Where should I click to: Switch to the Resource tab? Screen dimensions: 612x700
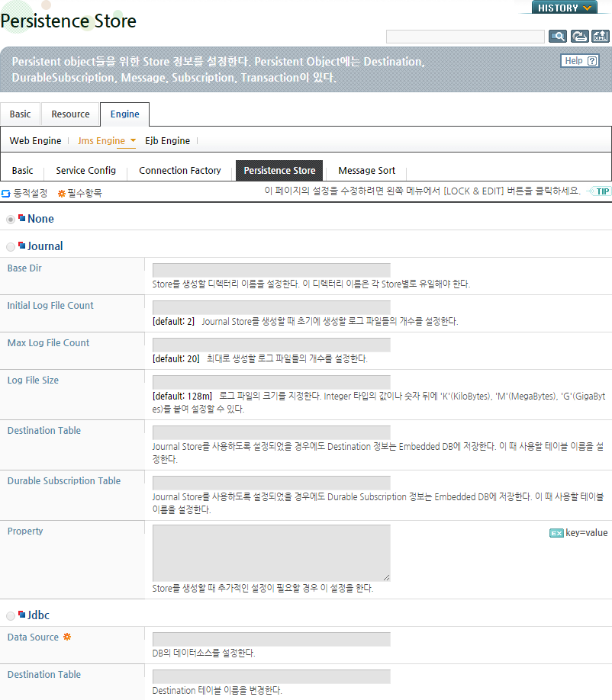(x=70, y=114)
